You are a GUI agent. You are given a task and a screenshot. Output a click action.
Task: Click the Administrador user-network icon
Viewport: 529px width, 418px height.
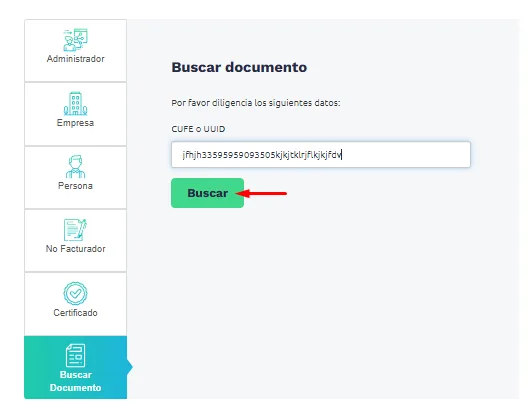coord(75,39)
